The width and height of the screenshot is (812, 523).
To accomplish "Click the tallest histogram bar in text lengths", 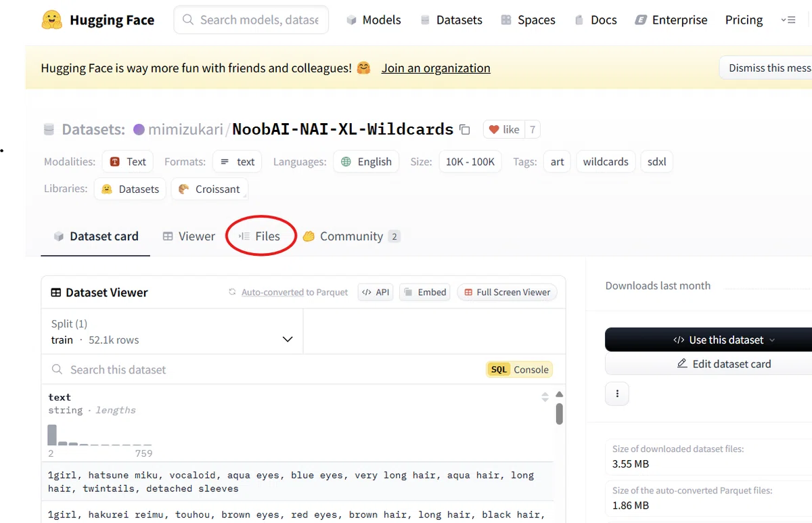I will [52, 434].
